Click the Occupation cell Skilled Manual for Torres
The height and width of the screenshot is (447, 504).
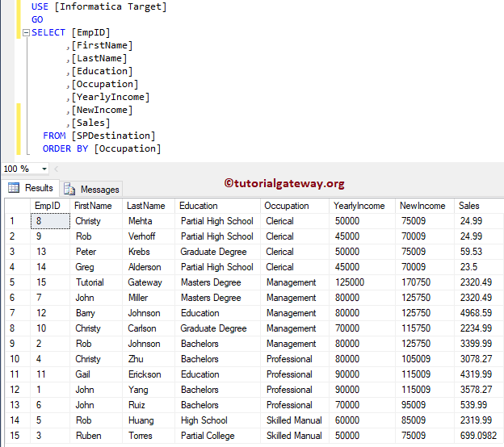pyautogui.click(x=295, y=436)
